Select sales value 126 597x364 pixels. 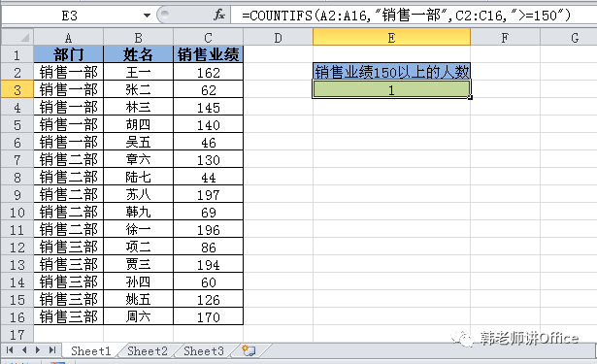[x=208, y=299]
